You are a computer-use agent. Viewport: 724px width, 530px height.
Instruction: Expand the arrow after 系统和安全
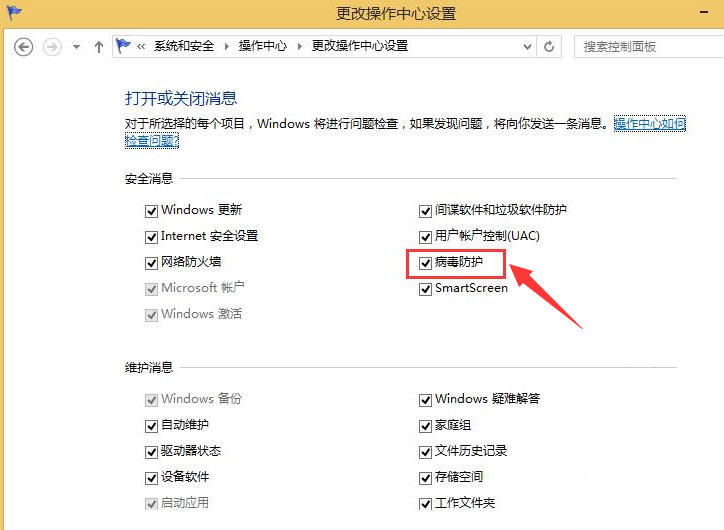[227, 46]
